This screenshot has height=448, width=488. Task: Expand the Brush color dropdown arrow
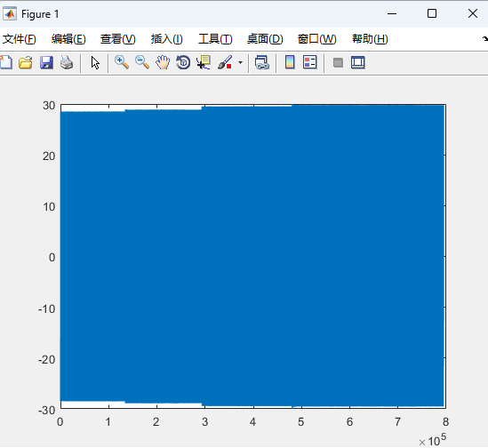[x=240, y=62]
